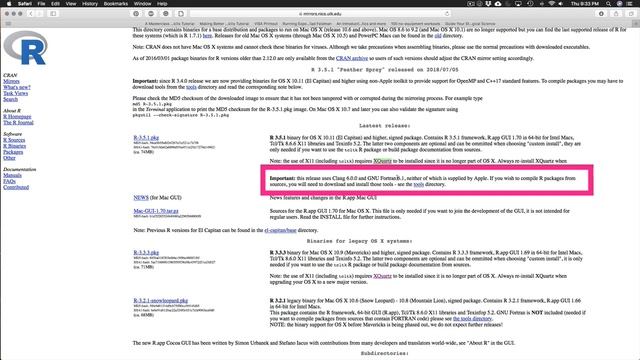Click the Time Machine menu bar icon

(530, 4)
